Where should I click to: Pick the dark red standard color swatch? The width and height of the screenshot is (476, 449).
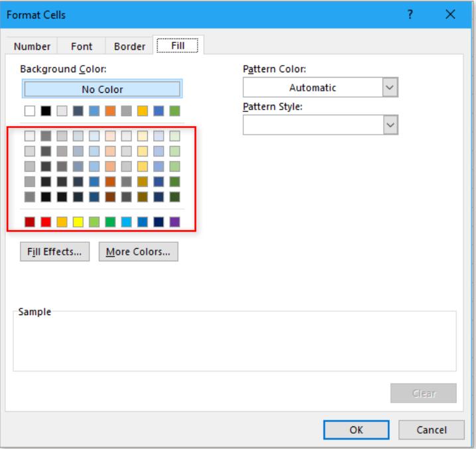(30, 221)
